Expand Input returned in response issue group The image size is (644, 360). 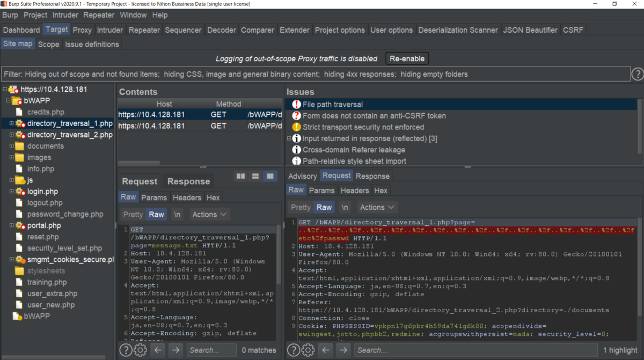[x=289, y=138]
